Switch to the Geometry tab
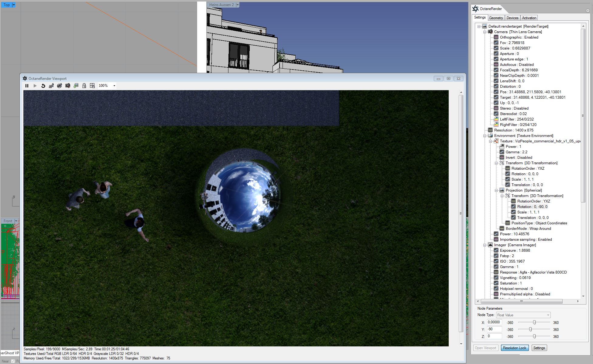This screenshot has width=593, height=364. pyautogui.click(x=496, y=18)
